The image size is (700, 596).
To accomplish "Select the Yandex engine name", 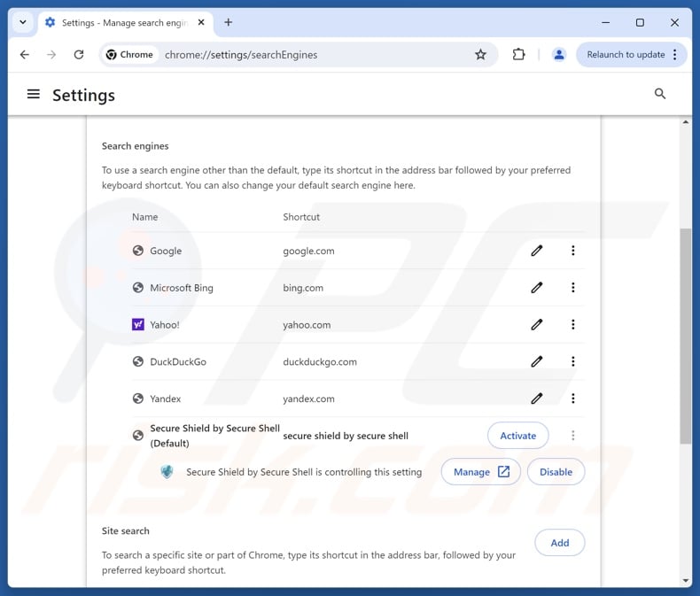I will tap(165, 399).
